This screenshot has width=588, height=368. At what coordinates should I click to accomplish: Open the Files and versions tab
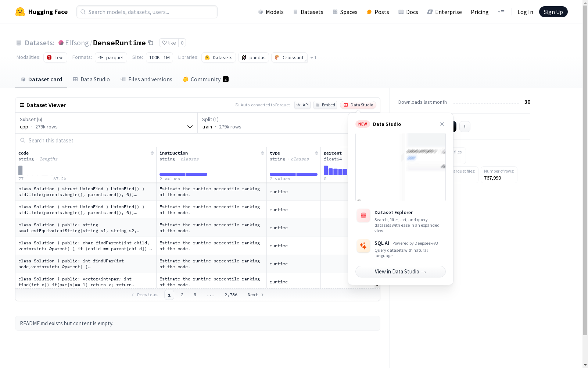(x=146, y=79)
